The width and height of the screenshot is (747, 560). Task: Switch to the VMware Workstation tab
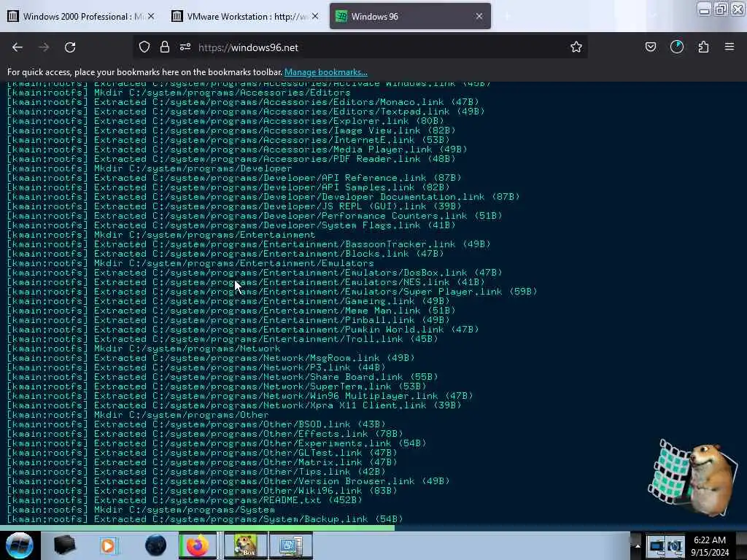246,16
